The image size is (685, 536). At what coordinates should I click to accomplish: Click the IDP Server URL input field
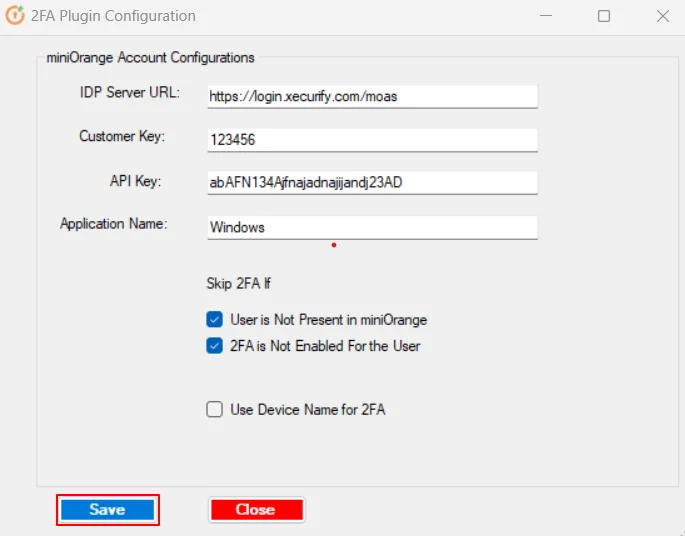(372, 96)
